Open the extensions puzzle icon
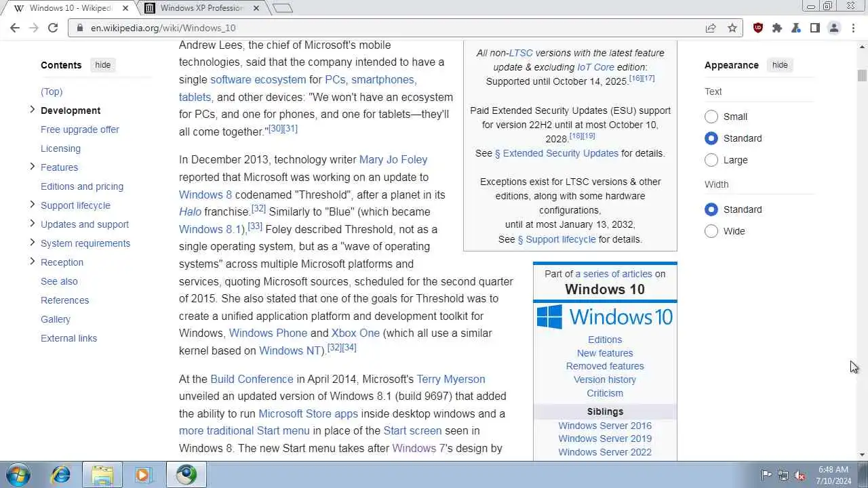This screenshot has height=488, width=868. tap(777, 28)
